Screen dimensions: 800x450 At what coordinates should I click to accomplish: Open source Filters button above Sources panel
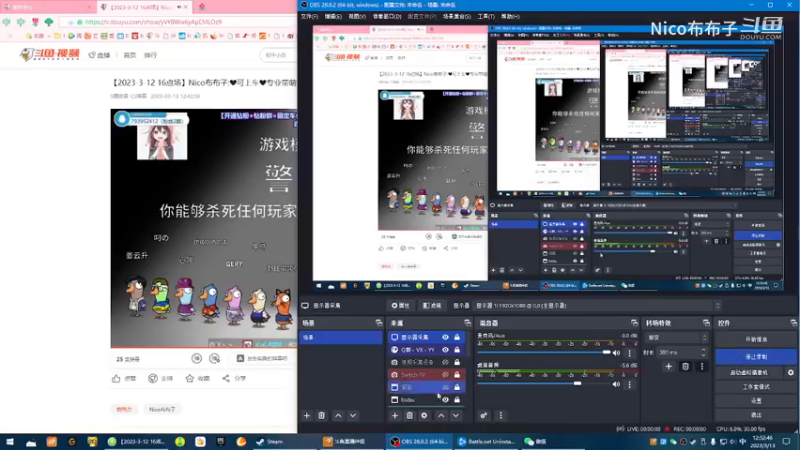point(432,306)
